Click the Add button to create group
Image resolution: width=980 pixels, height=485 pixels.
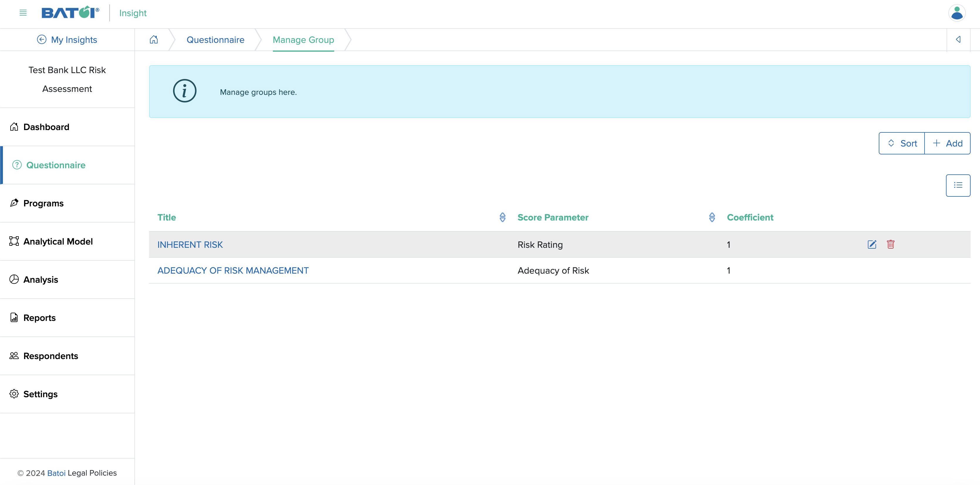947,144
